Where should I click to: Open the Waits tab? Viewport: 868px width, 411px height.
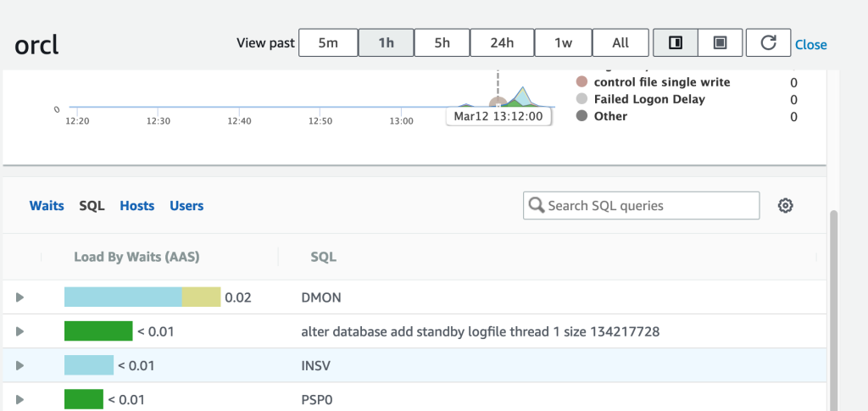coord(47,205)
